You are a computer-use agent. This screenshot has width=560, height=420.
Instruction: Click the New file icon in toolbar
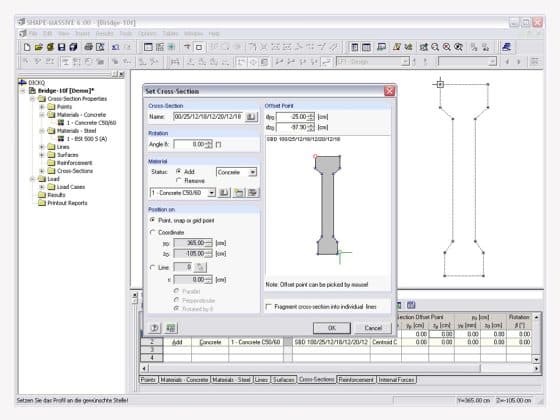click(x=27, y=47)
